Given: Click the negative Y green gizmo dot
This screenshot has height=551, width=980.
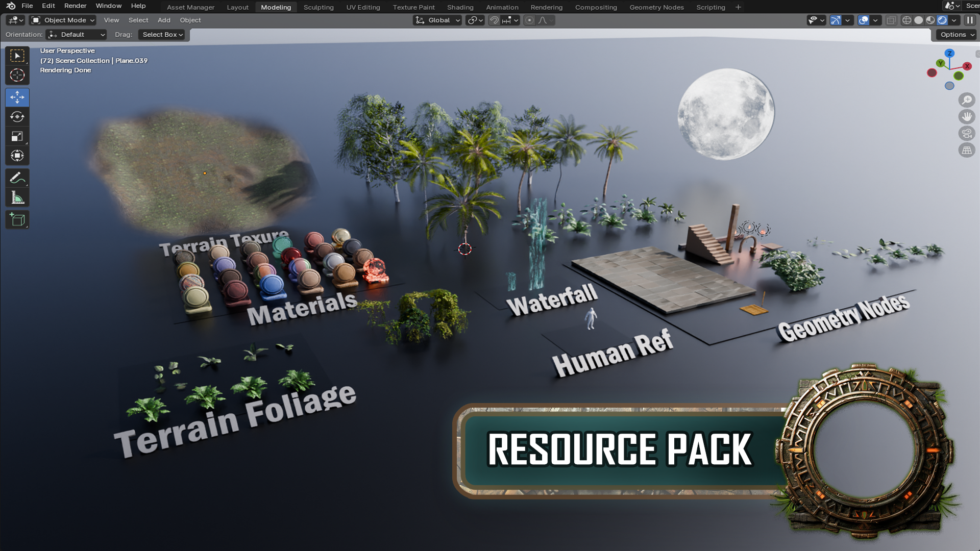Looking at the screenshot, I should click(x=959, y=76).
